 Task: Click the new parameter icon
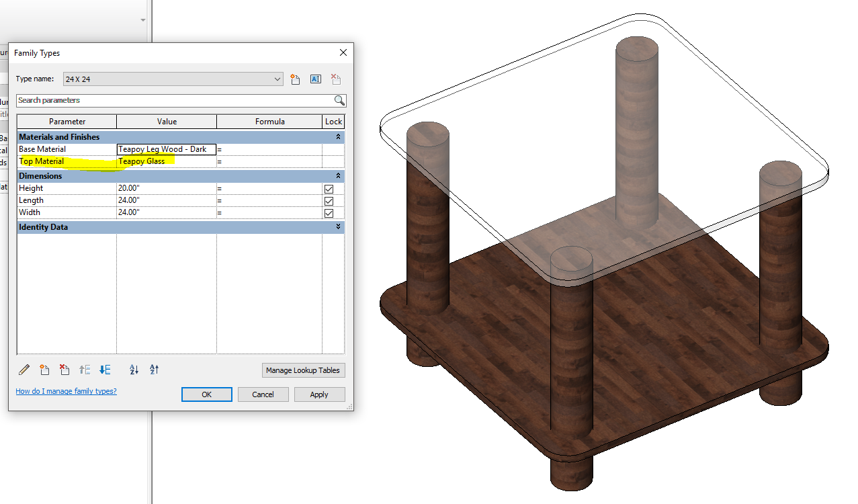pos(44,370)
